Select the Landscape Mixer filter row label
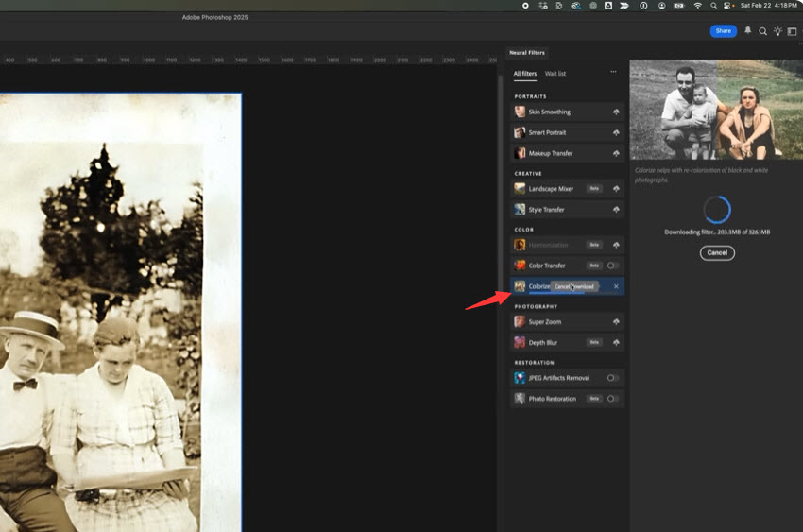Viewport: 803px width, 532px height. point(551,189)
